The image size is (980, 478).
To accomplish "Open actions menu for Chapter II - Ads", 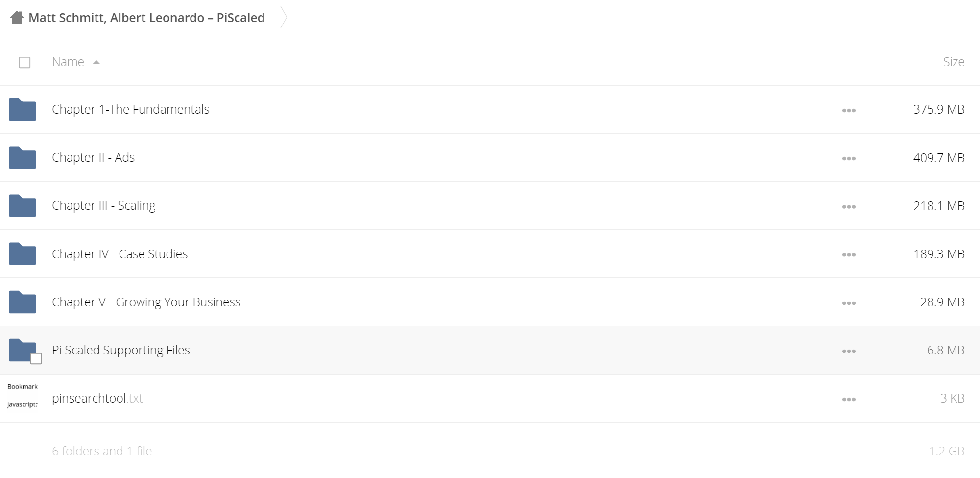I will [849, 158].
